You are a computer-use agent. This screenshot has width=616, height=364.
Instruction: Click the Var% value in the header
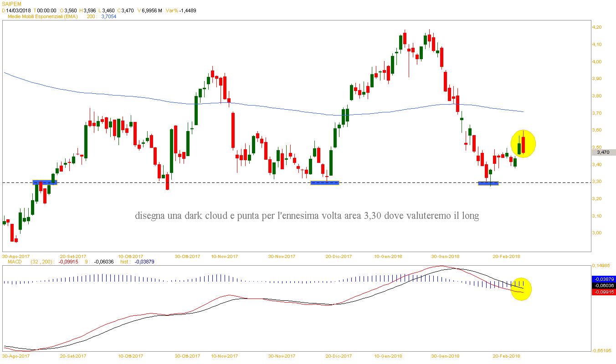click(187, 10)
